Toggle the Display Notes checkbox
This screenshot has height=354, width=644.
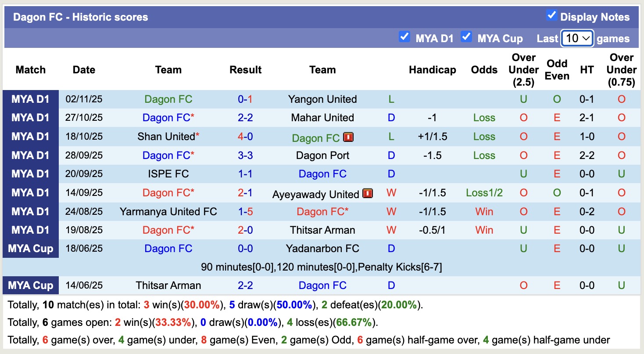[x=551, y=16]
